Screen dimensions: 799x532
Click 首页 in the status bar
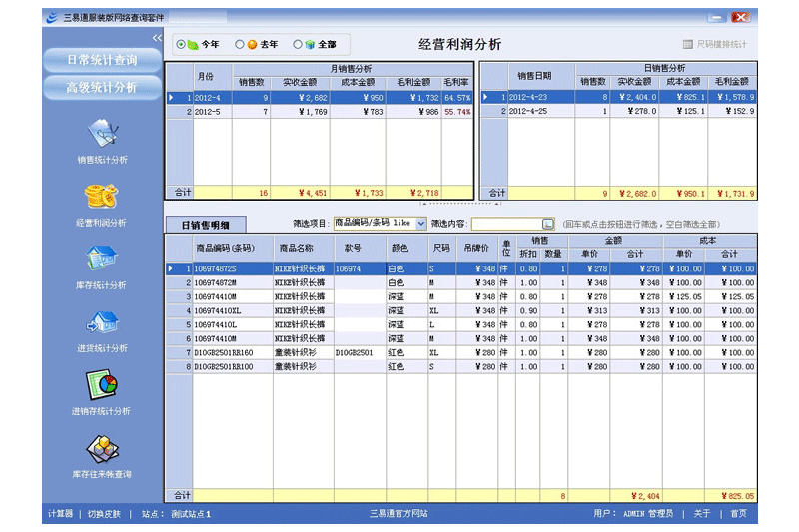tap(738, 514)
